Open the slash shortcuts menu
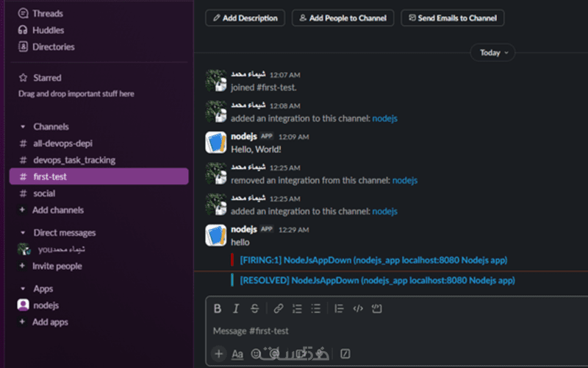This screenshot has width=588, height=368. pyautogui.click(x=345, y=354)
